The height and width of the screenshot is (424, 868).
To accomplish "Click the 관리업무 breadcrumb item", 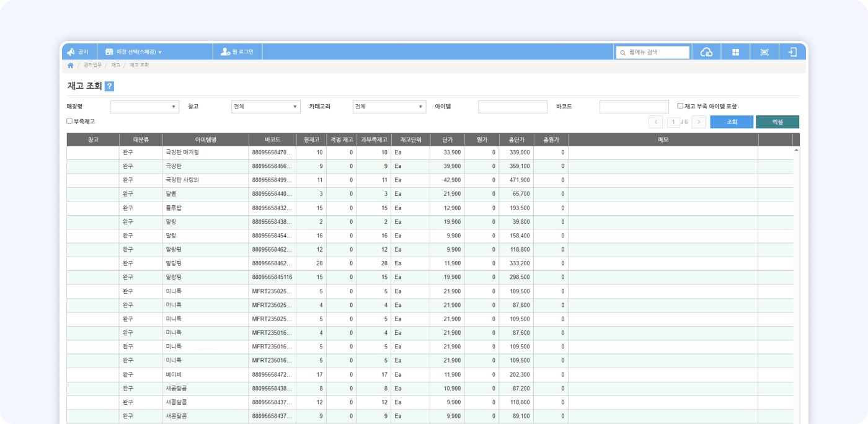I will click(92, 65).
